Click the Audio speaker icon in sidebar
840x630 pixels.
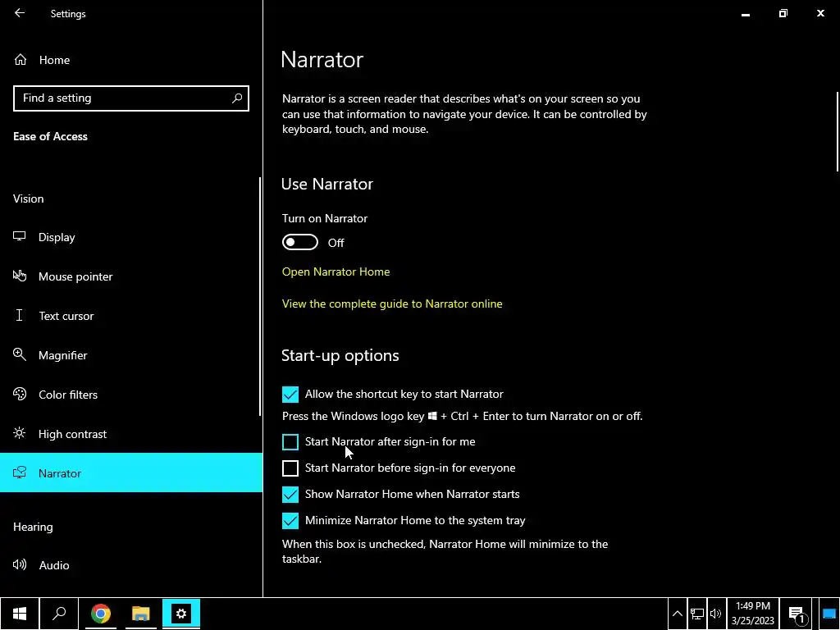[x=20, y=564]
